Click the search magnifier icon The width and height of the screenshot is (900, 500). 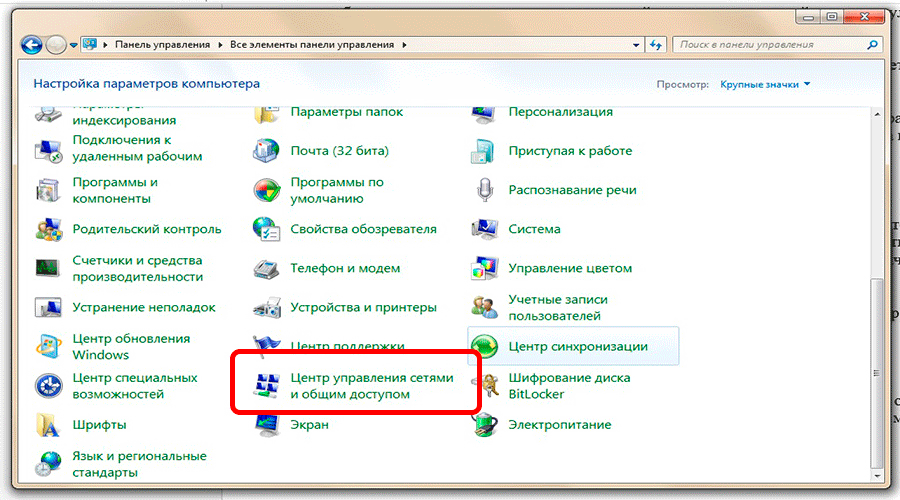pos(872,45)
